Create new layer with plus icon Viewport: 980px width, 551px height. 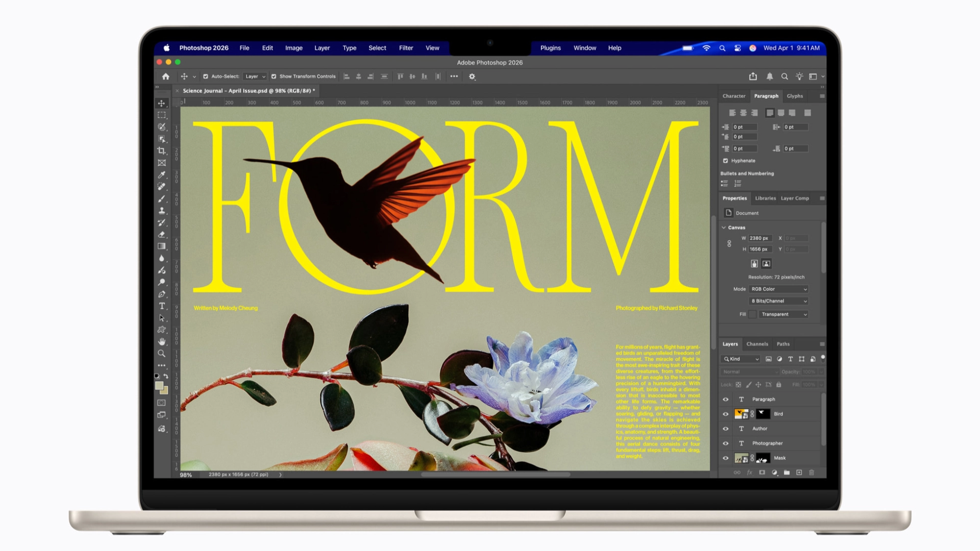pos(799,473)
